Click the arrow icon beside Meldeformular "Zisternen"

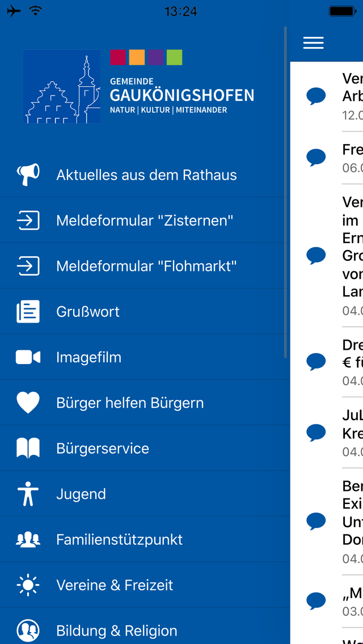28,220
